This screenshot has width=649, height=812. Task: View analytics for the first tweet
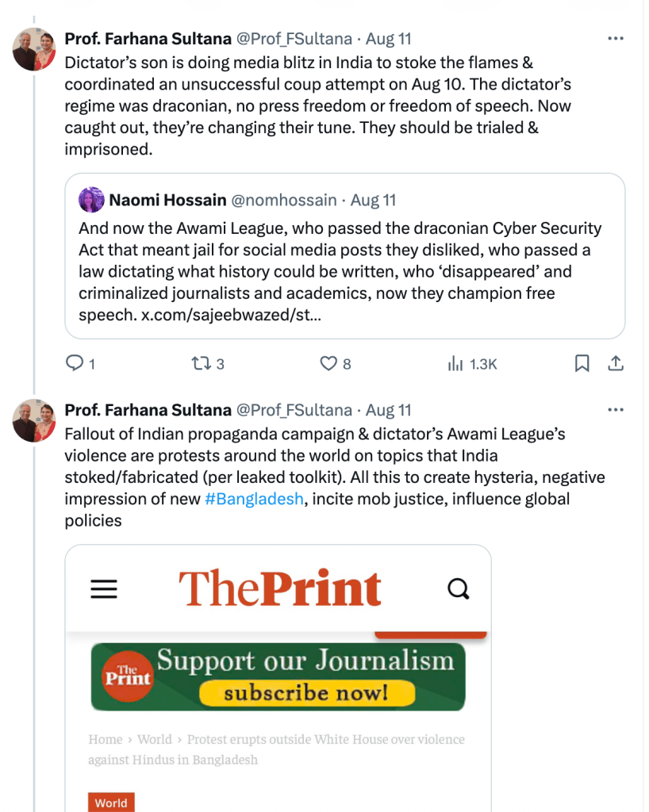[x=455, y=363]
